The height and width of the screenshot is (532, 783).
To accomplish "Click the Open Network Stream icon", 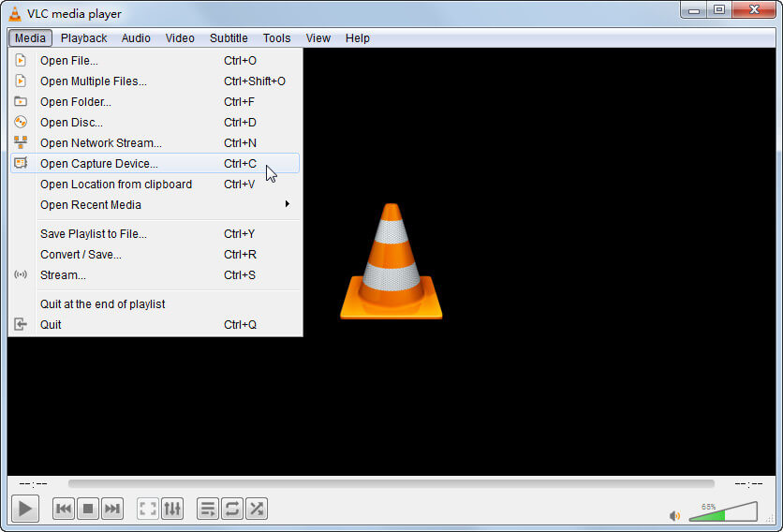I will coord(21,142).
